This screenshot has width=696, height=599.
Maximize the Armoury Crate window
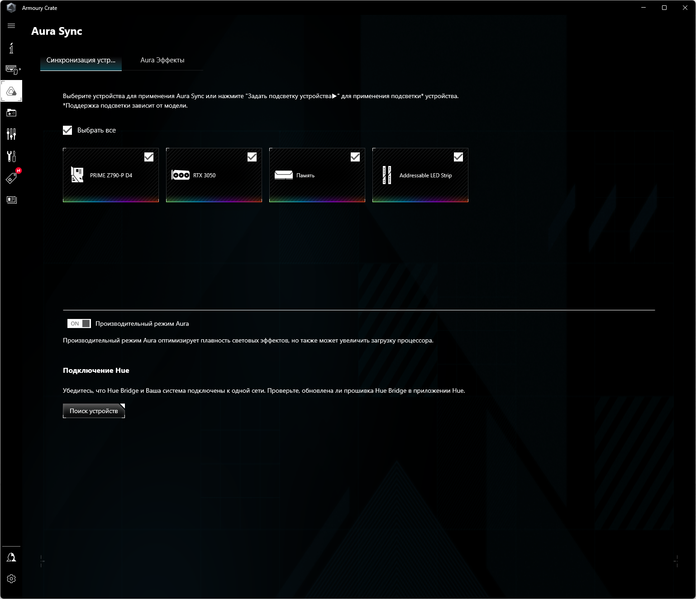click(664, 8)
